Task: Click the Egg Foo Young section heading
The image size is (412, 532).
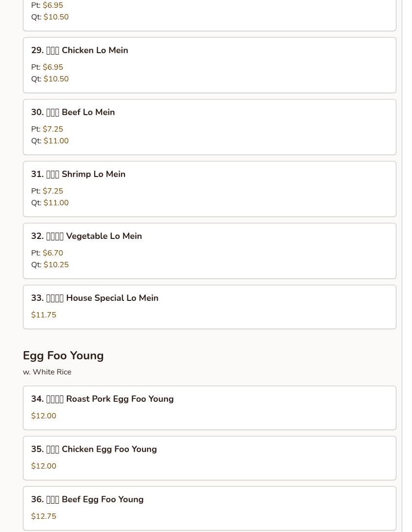Action: (x=63, y=355)
